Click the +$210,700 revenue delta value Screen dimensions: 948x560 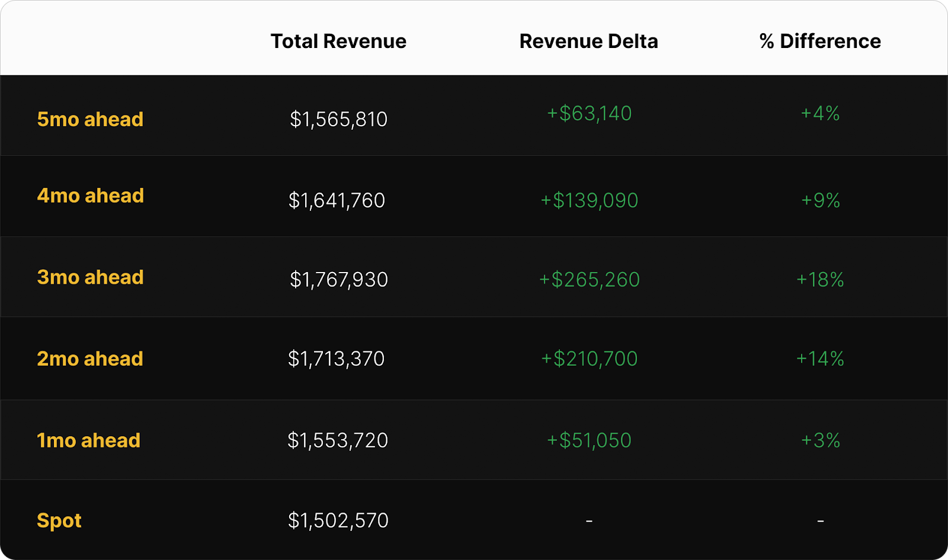click(x=589, y=359)
